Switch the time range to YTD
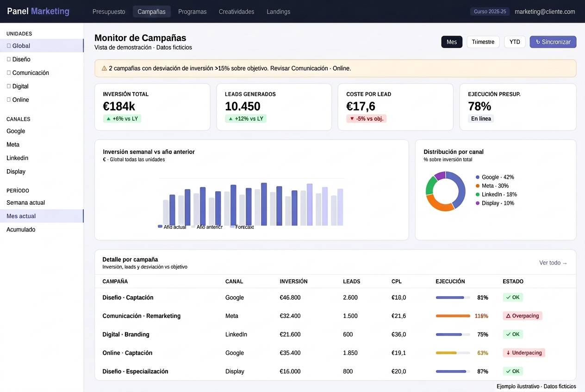 click(515, 42)
